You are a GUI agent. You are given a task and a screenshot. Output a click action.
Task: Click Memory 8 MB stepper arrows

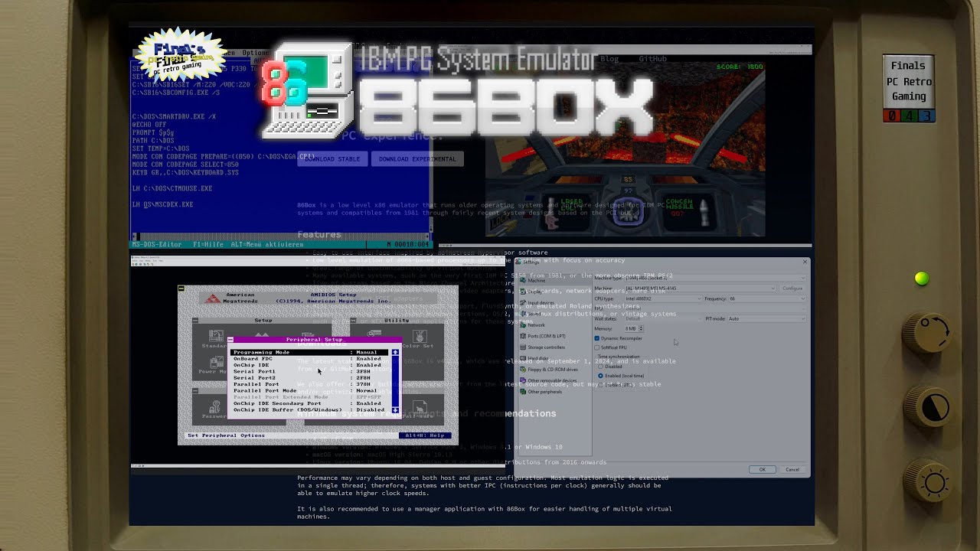(641, 328)
